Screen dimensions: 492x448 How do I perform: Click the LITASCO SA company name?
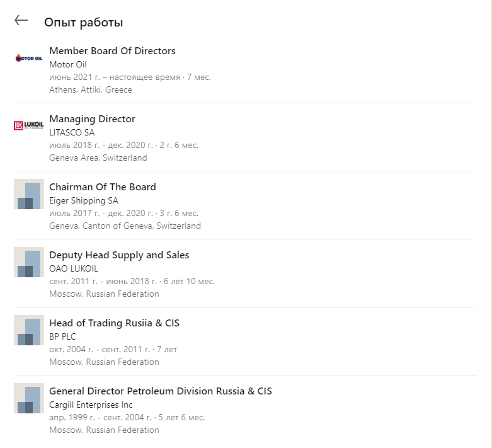point(72,132)
